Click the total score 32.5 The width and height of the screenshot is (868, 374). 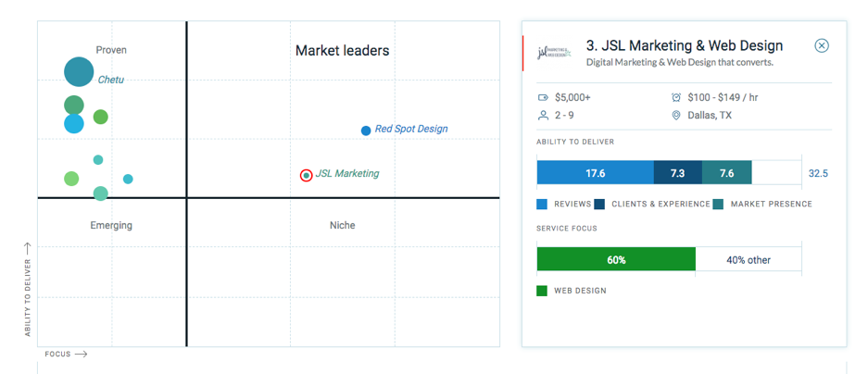coord(818,174)
